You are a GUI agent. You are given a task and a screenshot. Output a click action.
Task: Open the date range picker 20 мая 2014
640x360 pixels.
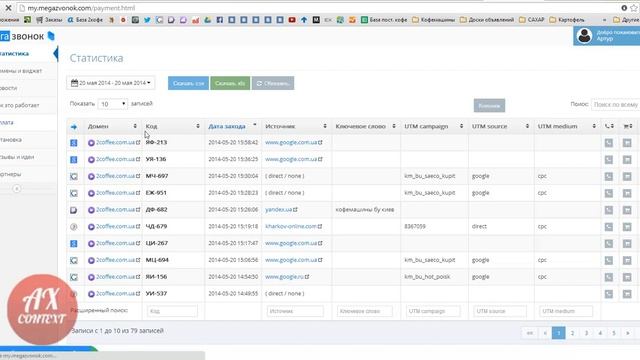(111, 83)
